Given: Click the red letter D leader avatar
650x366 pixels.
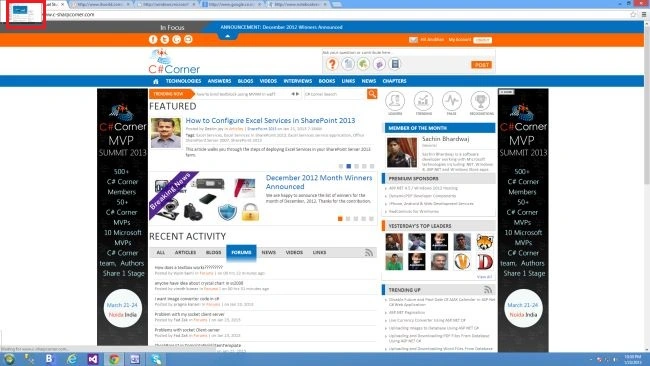Looking at the screenshot, I should coord(485,262).
